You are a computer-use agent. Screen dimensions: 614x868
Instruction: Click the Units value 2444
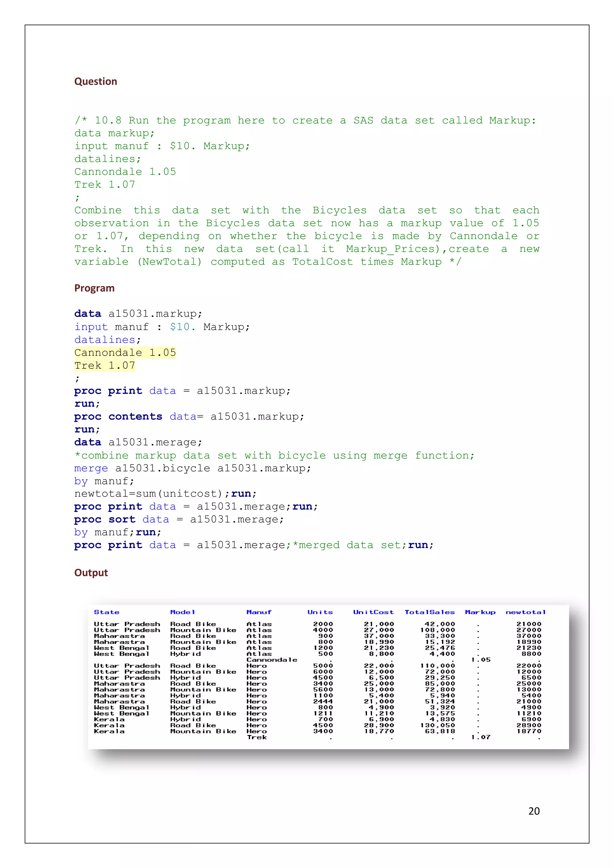323,701
